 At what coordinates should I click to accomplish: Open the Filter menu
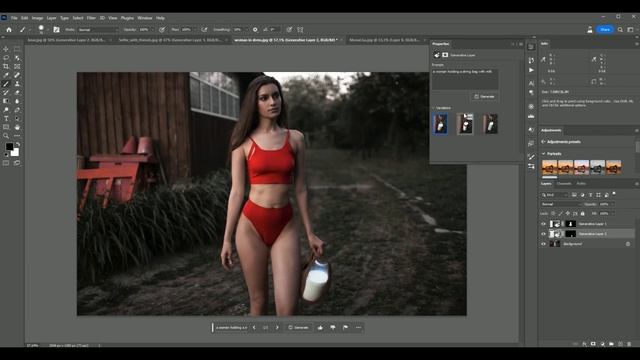pyautogui.click(x=91, y=18)
